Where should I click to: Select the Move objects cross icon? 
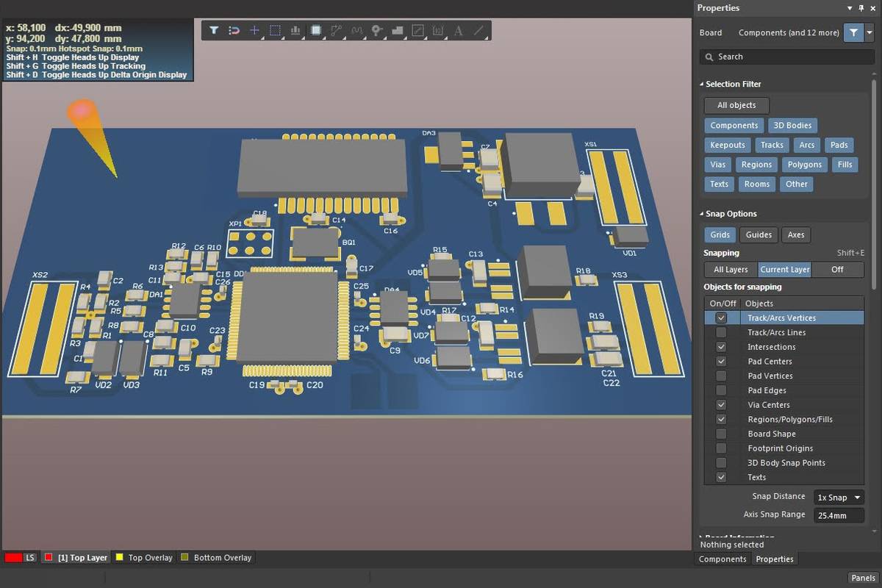(254, 31)
